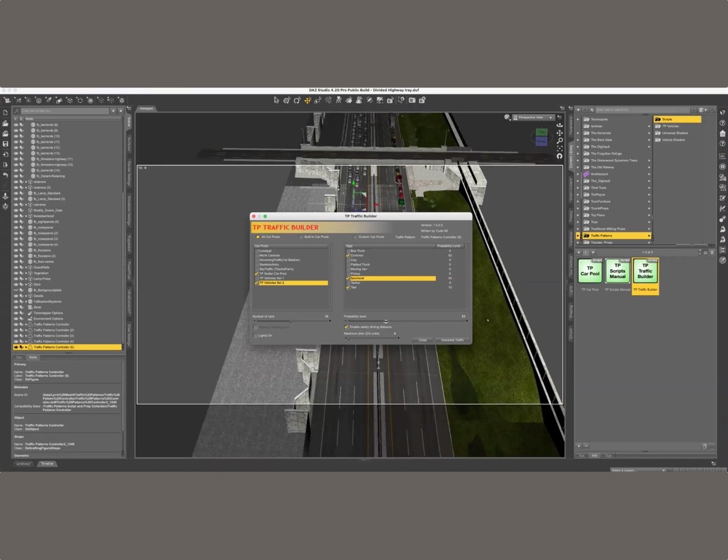Image resolution: width=728 pixels, height=560 pixels.
Task: Click the TP Car Pool script thumbnail
Action: [590, 272]
